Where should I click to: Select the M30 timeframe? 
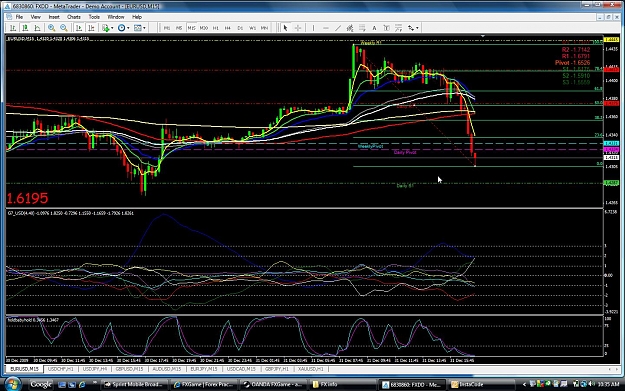coord(204,28)
